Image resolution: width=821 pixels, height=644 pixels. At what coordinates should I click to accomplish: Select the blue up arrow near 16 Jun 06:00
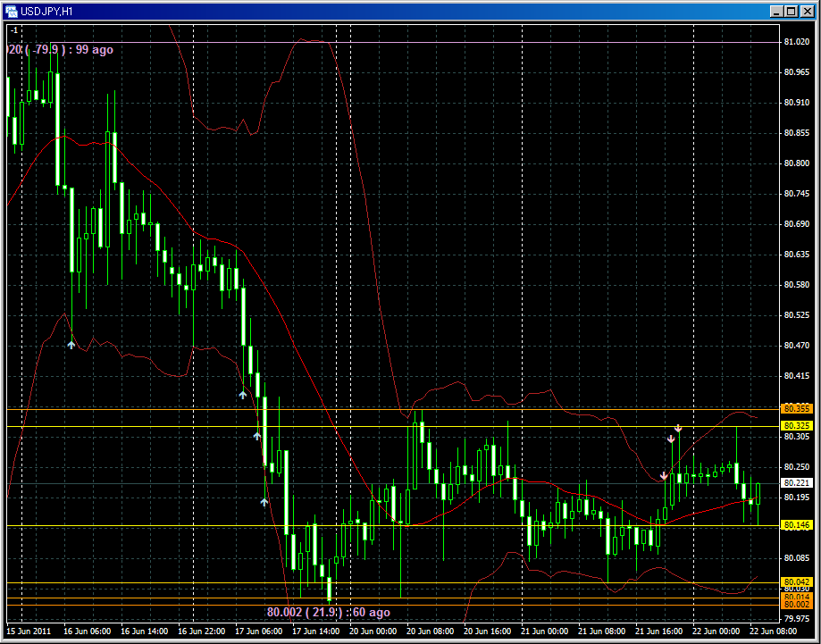[71, 344]
